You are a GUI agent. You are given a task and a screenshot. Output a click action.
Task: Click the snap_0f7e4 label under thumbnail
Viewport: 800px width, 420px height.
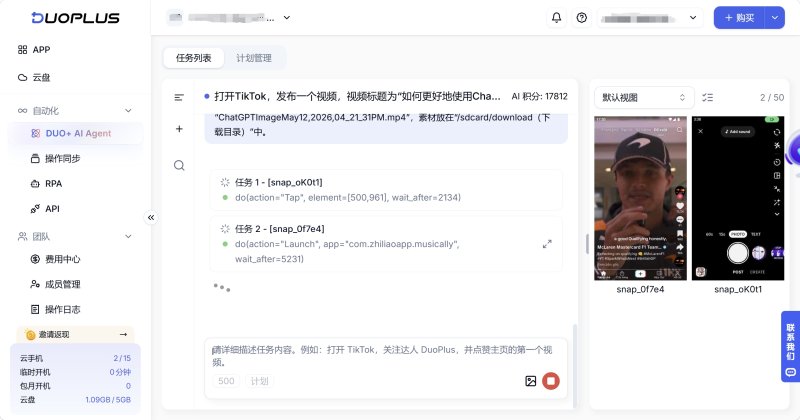640,289
